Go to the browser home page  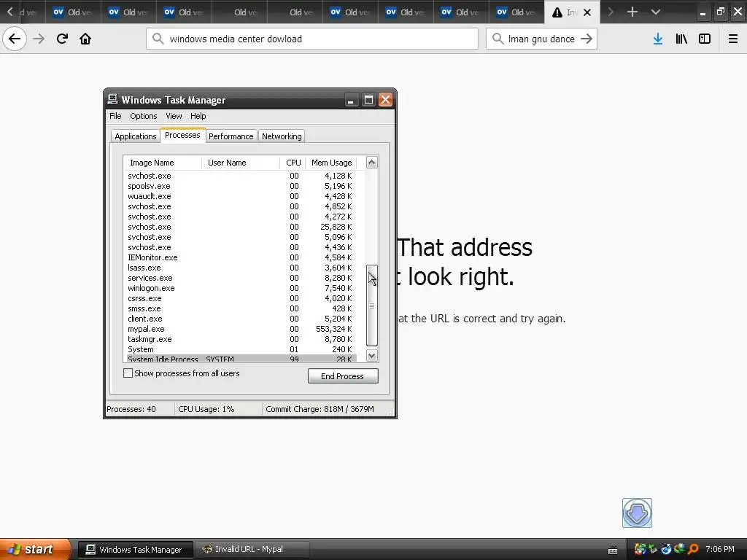[x=85, y=39]
